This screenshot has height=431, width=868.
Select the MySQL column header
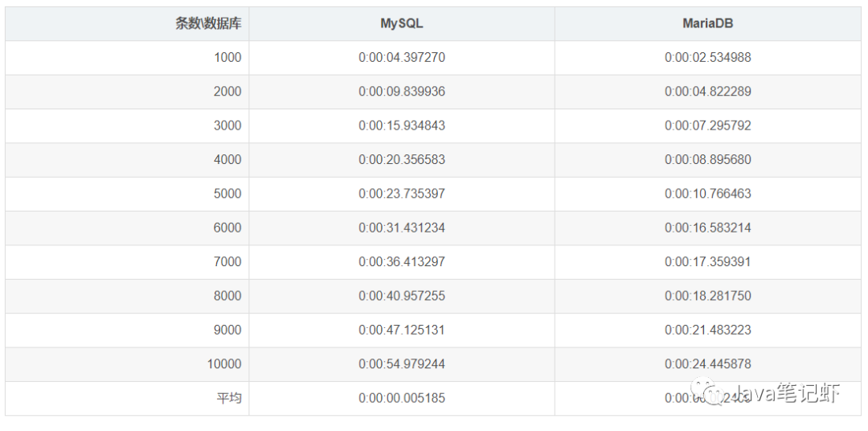coord(401,23)
